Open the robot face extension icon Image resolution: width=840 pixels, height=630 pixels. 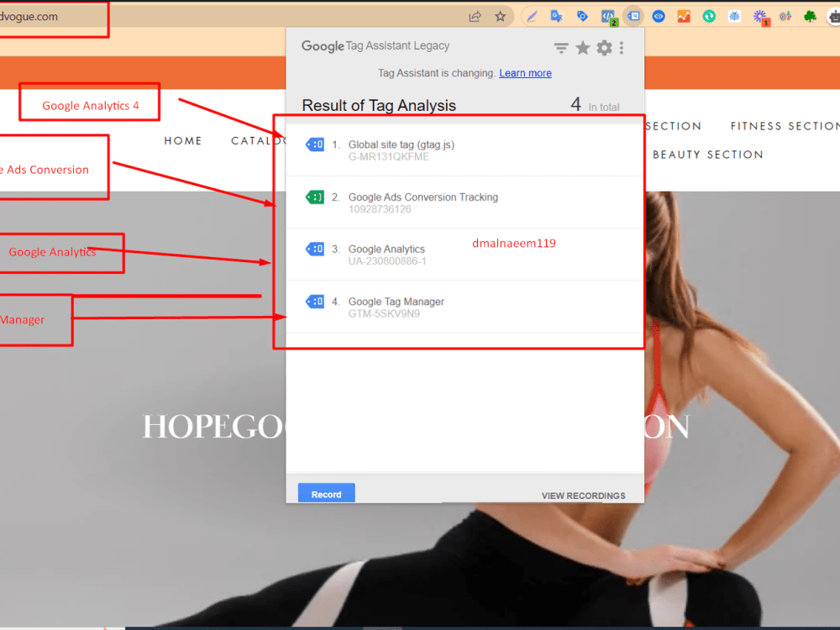click(834, 17)
